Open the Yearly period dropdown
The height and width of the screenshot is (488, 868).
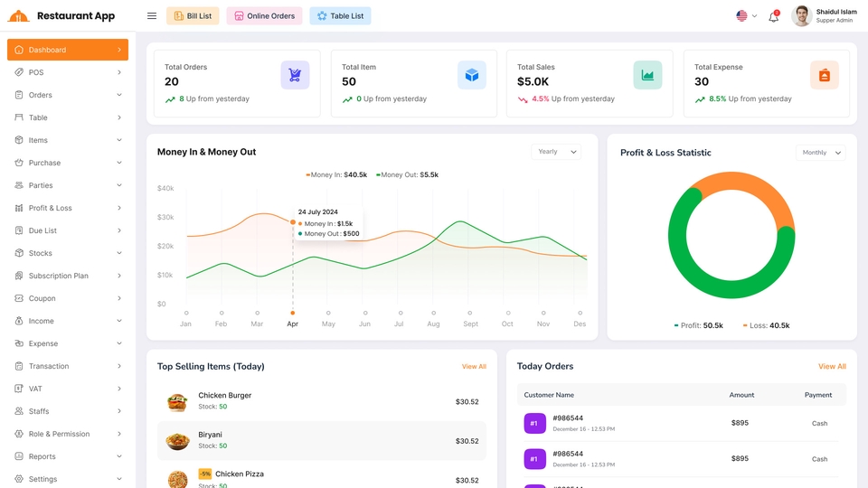pos(555,152)
